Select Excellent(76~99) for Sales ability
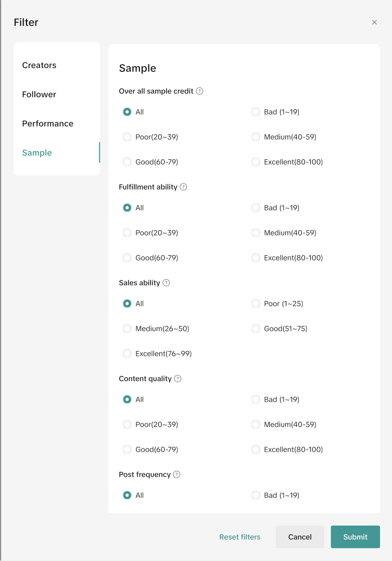This screenshot has height=561, width=392. (x=127, y=354)
